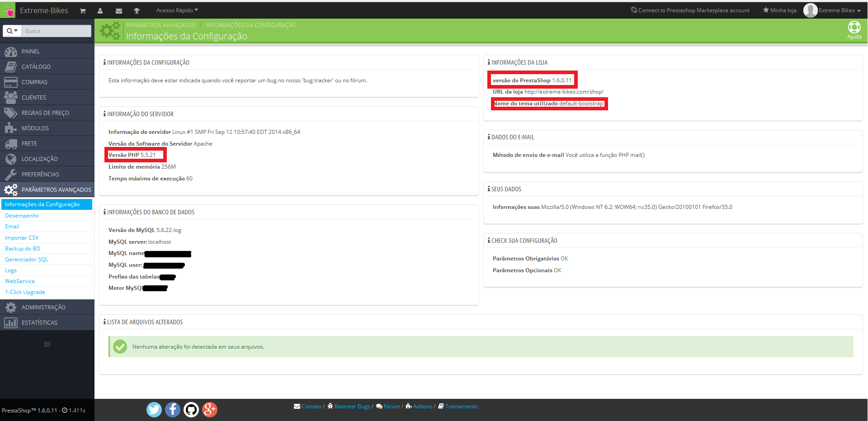Click the Regras de Preço tag icon
Screen dimensions: 868x421
(11, 113)
